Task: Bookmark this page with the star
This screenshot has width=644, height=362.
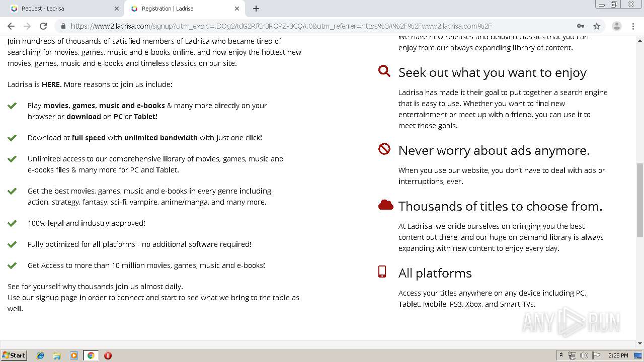Action: [x=597, y=26]
